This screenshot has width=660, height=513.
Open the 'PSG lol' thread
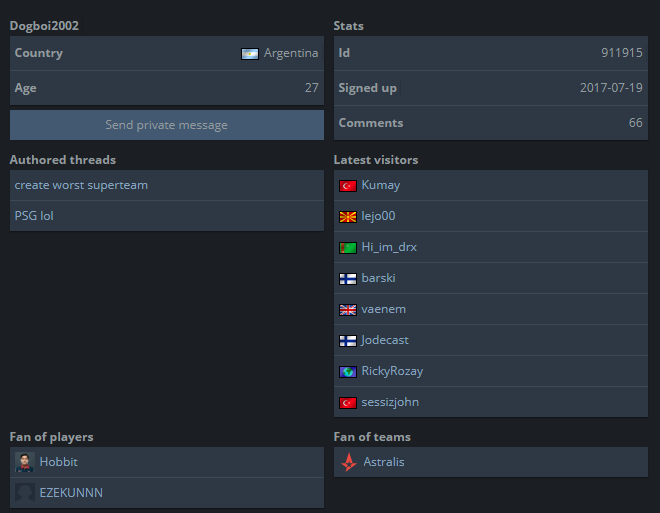click(x=34, y=216)
